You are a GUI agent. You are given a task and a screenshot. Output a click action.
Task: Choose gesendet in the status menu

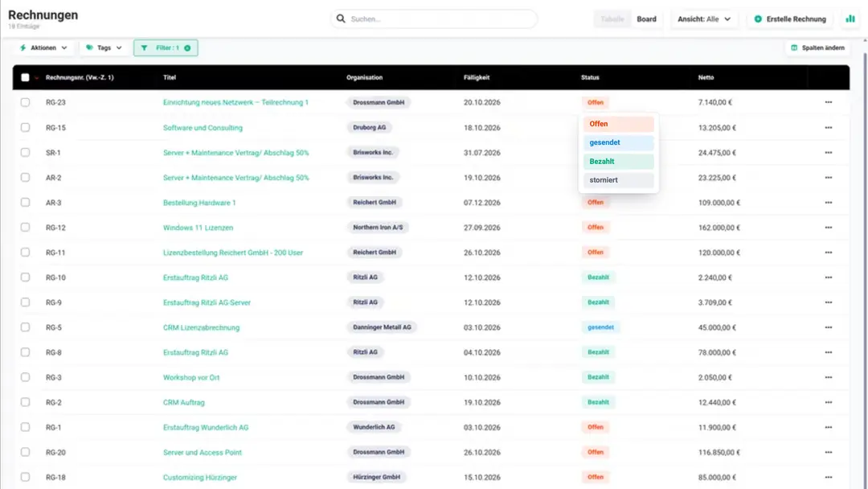[x=618, y=143]
